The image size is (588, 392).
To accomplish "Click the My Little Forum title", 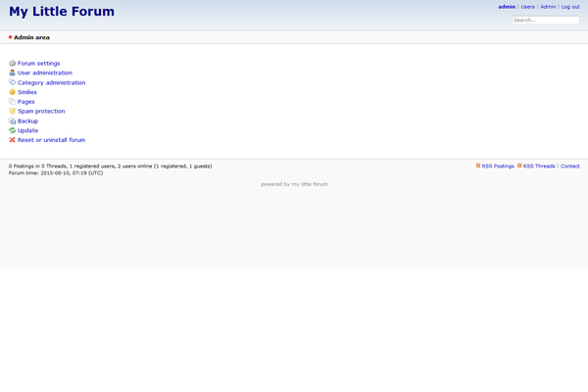I will click(62, 12).
